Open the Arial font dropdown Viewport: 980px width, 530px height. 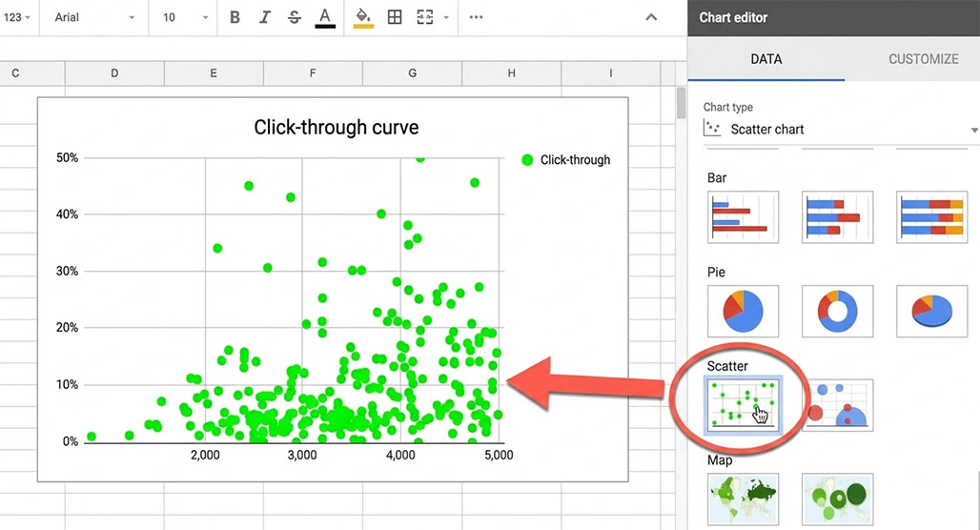[x=94, y=17]
